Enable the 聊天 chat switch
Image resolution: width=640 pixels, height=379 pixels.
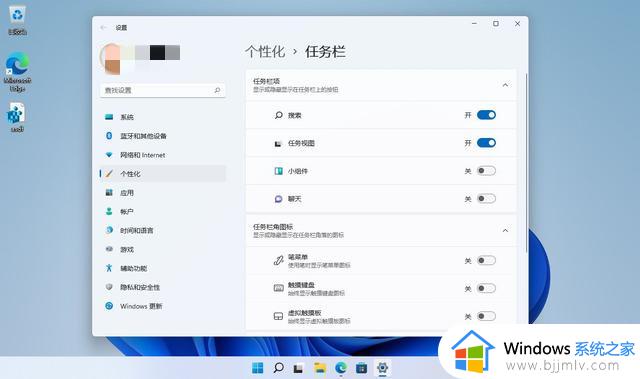click(x=486, y=199)
